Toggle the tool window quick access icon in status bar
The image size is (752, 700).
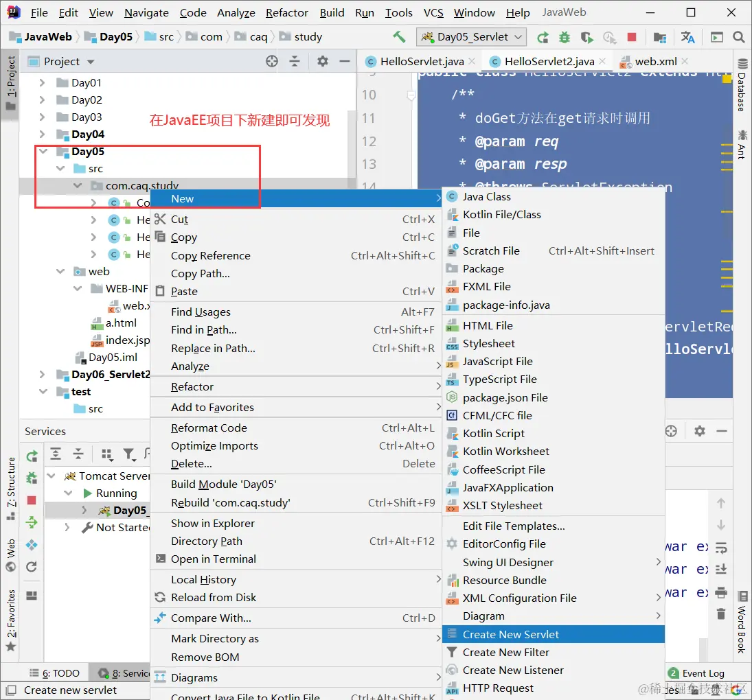(10, 690)
